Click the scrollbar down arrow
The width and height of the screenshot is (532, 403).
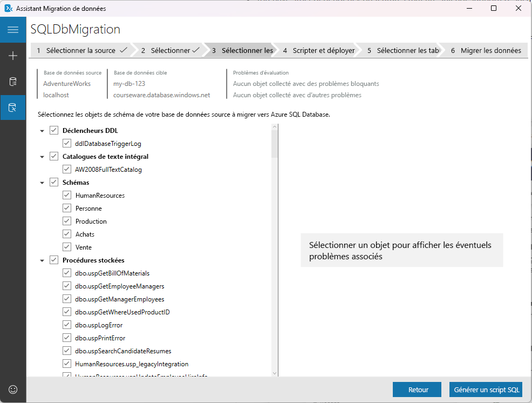275,373
